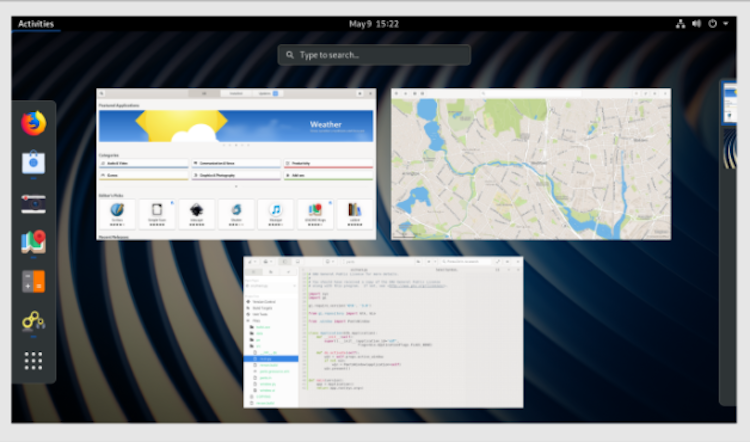Open the system menu arrow
The image size is (750, 442).
(x=726, y=23)
